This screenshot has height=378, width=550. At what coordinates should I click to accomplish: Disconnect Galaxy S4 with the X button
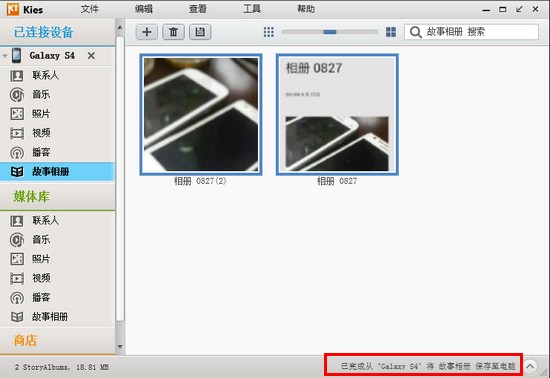click(x=91, y=56)
